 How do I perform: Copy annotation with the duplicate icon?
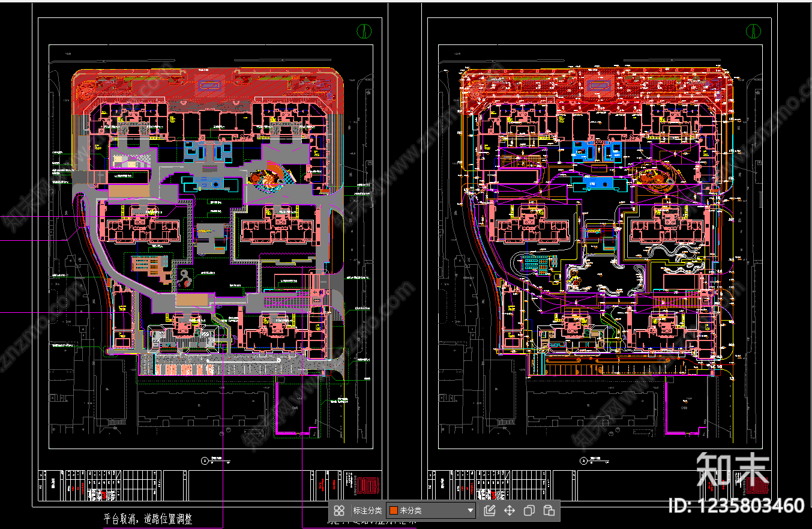point(529,511)
